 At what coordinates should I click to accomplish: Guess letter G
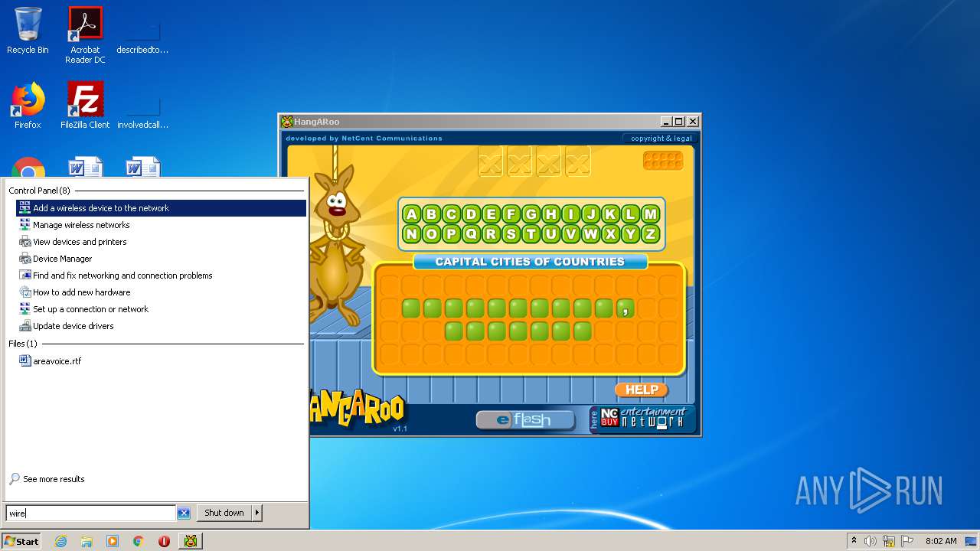click(531, 214)
